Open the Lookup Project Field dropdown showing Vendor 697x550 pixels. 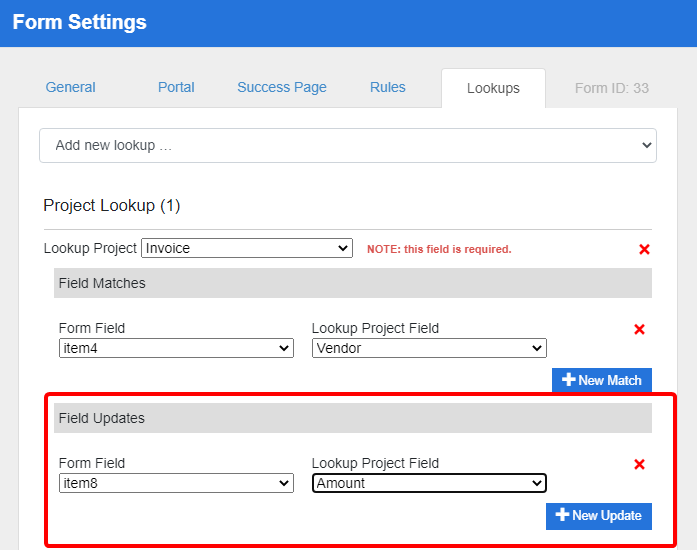click(429, 348)
